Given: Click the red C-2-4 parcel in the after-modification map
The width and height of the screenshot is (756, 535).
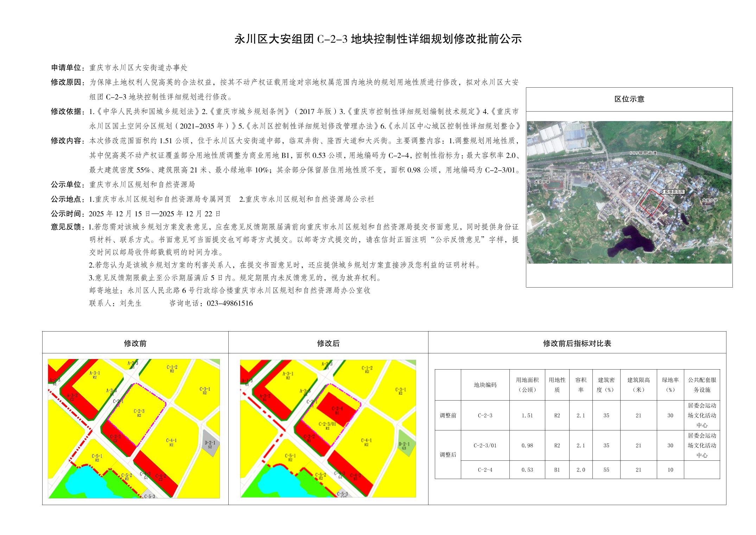Looking at the screenshot, I should pyautogui.click(x=337, y=410).
